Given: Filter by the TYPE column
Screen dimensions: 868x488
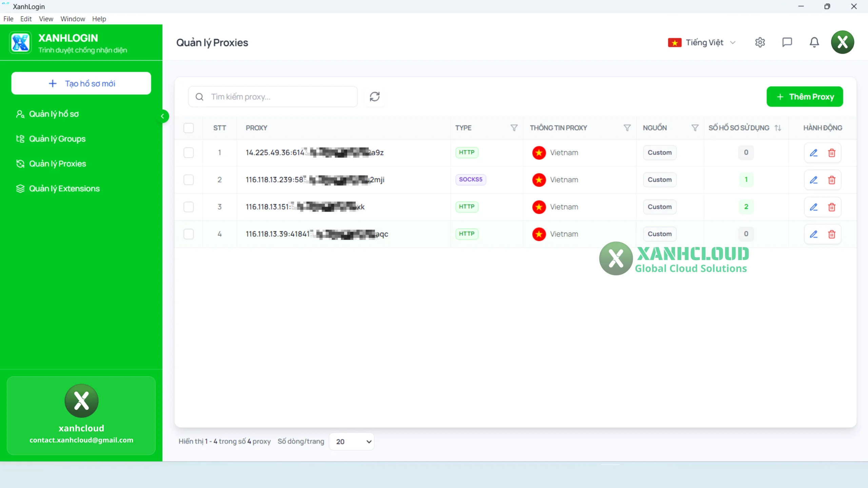Looking at the screenshot, I should (x=514, y=128).
